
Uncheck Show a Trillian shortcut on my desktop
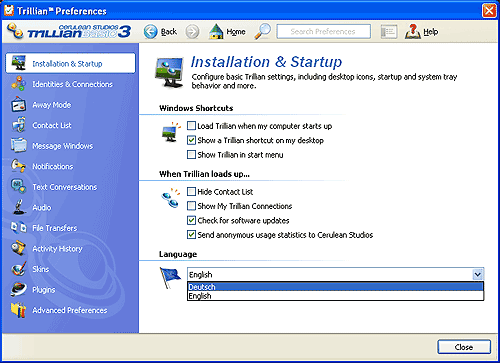click(x=191, y=140)
